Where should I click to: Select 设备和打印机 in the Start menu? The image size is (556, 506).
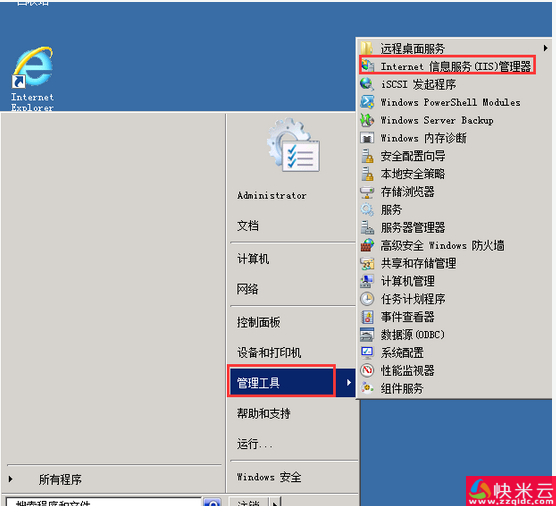[269, 352]
